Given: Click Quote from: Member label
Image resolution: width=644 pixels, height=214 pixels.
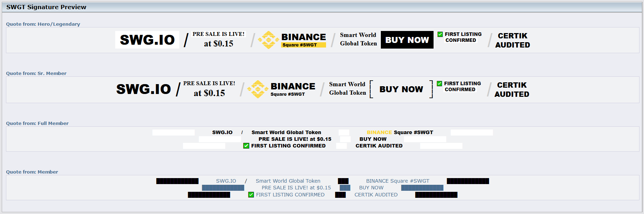Looking at the screenshot, I should [x=32, y=172].
